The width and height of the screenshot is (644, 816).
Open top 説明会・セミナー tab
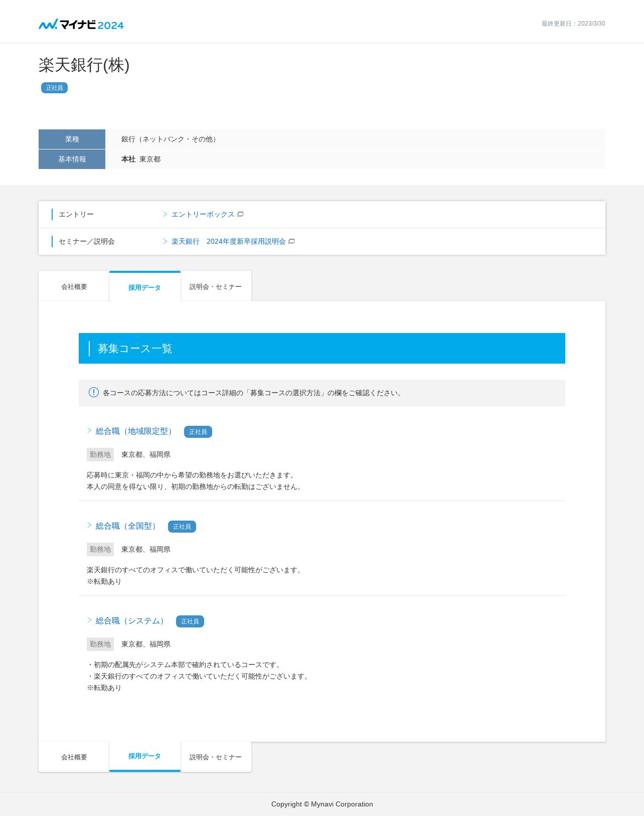(x=216, y=286)
